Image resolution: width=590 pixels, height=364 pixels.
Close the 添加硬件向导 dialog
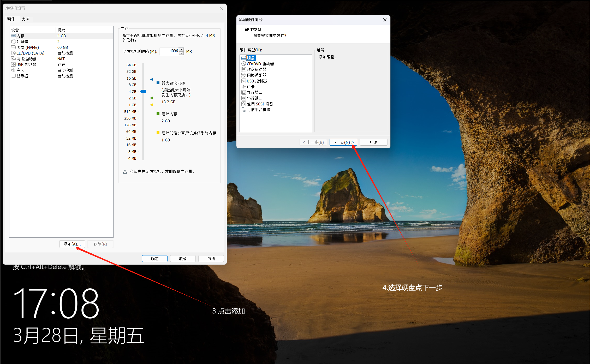click(x=385, y=20)
